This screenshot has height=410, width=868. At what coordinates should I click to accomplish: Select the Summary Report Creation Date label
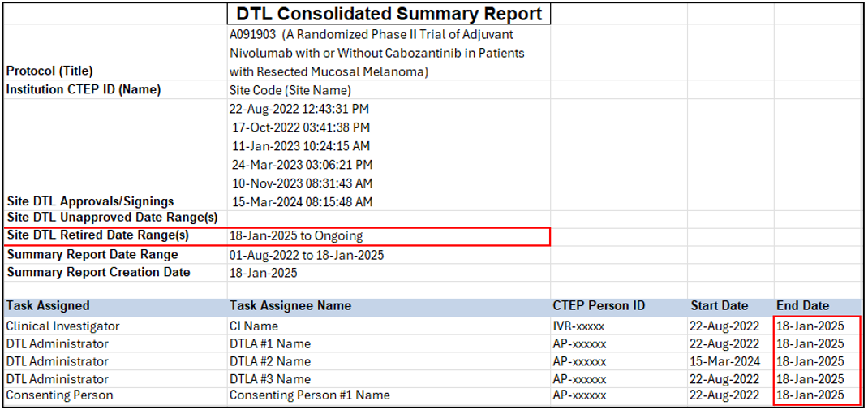coord(98,272)
